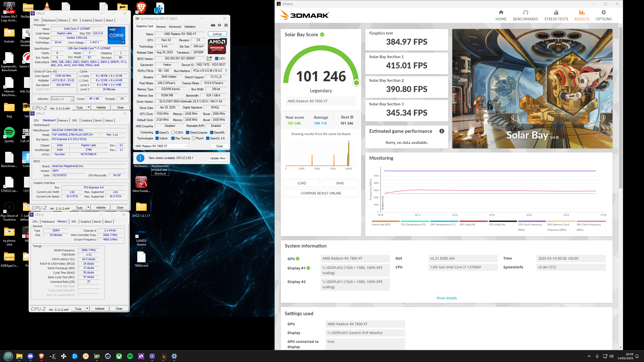Click the GPU-Z screenshot camera icon
Viewport: 644px width, 362px height.
[213, 25]
